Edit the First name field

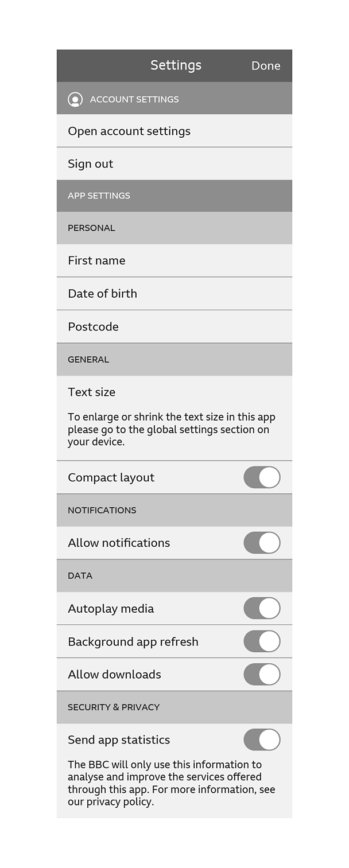click(174, 260)
